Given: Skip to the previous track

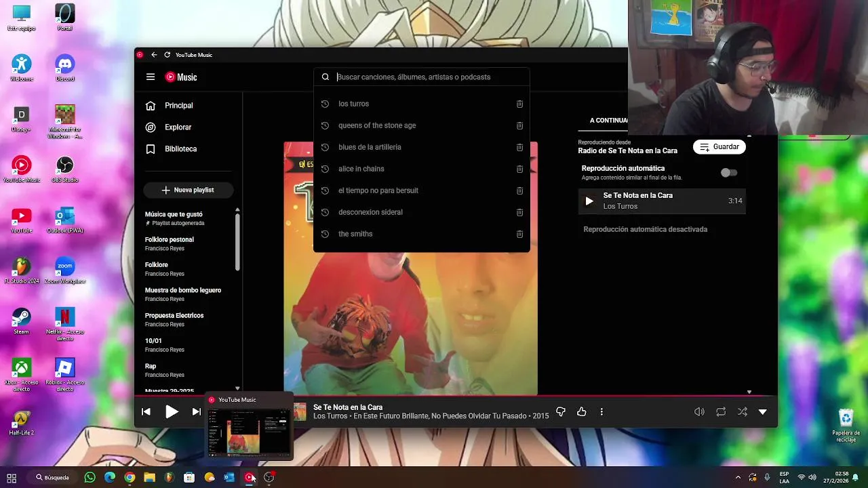Looking at the screenshot, I should (x=146, y=411).
